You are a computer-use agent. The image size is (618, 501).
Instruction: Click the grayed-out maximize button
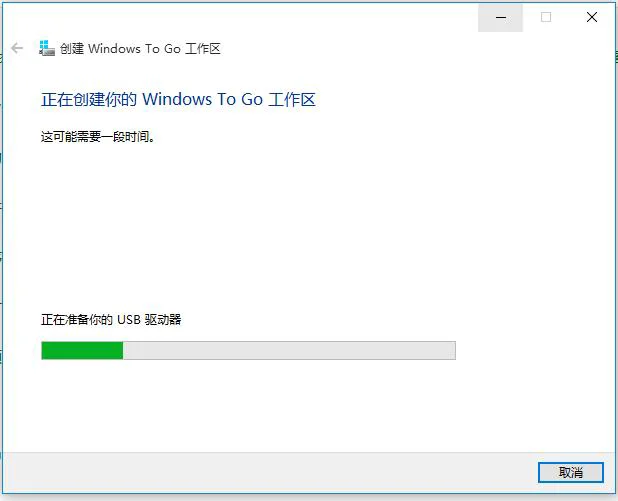coord(546,17)
